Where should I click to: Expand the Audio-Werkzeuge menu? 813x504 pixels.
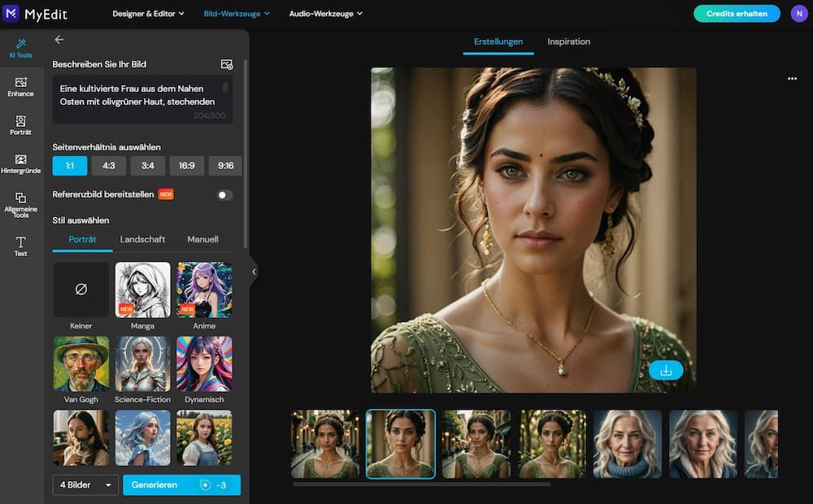(326, 14)
